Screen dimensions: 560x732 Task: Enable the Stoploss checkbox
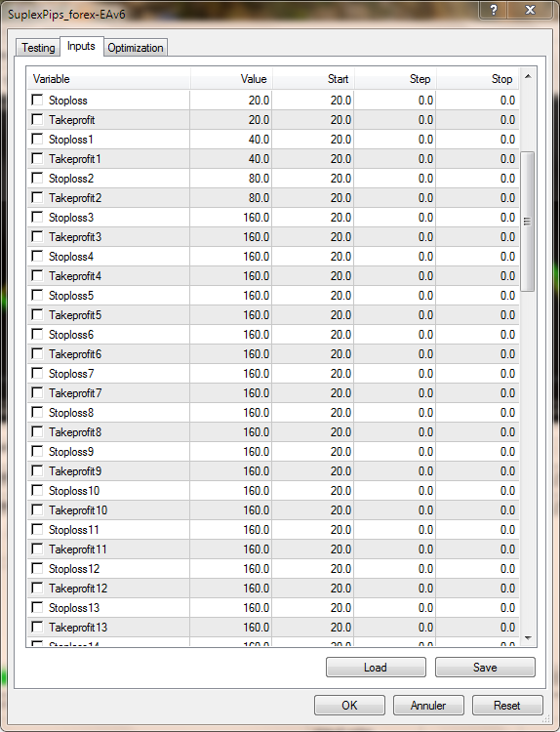[37, 100]
